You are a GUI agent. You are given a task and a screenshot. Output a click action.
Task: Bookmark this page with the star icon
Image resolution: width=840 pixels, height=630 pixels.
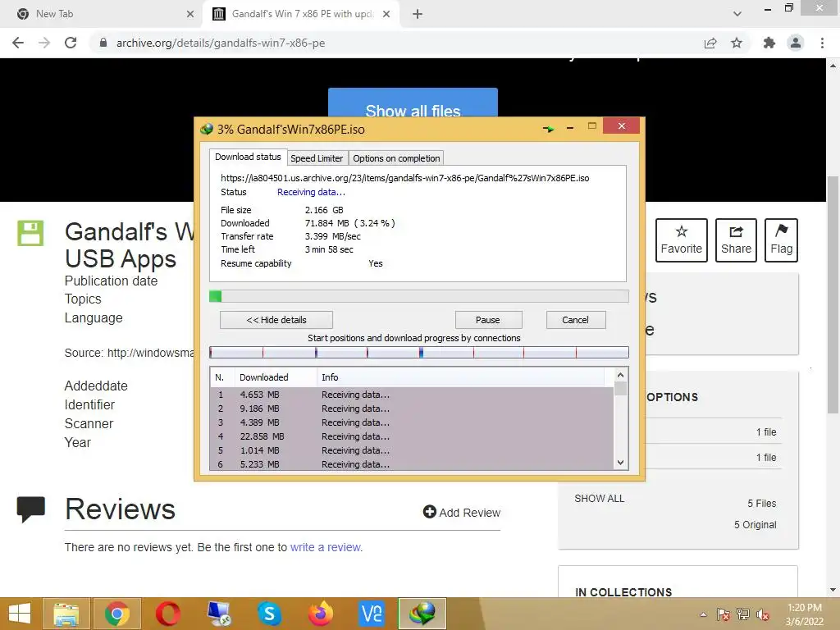737,43
